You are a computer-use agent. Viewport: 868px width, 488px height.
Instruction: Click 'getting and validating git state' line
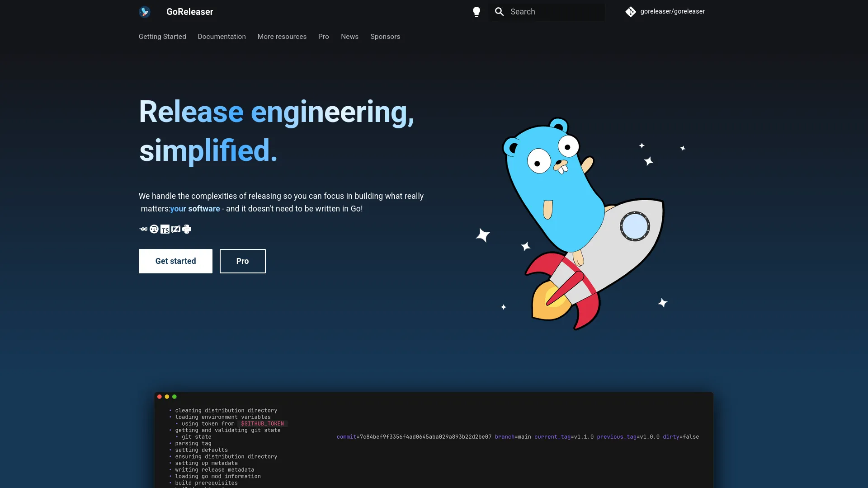pyautogui.click(x=228, y=430)
